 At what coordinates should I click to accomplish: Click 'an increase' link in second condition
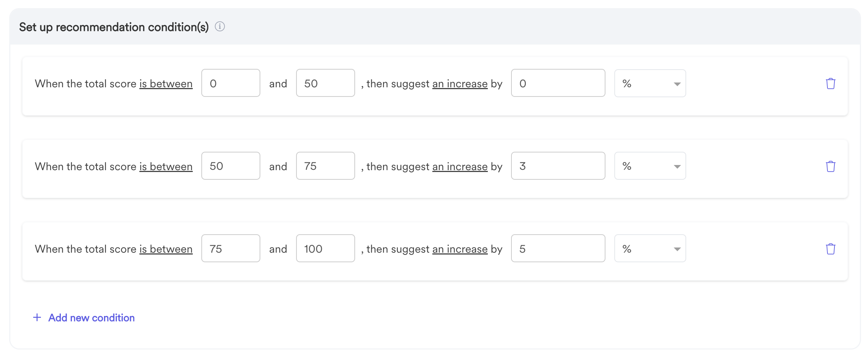pos(460,166)
